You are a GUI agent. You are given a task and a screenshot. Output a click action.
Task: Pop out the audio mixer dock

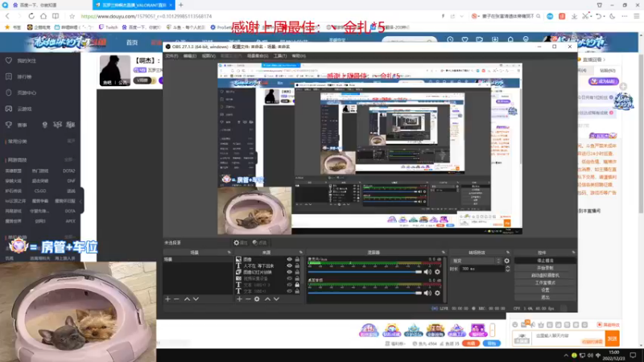click(444, 253)
